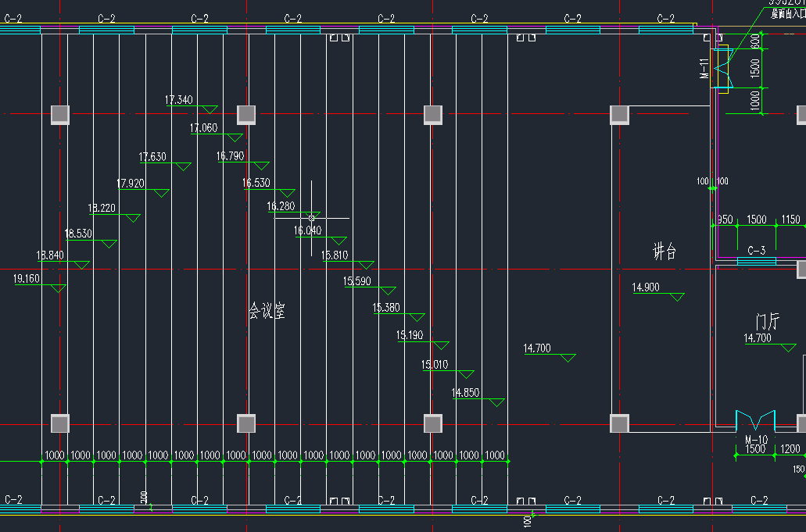Click the 16.280 elevation value
Viewport: 806px width, 532px height.
point(281,206)
